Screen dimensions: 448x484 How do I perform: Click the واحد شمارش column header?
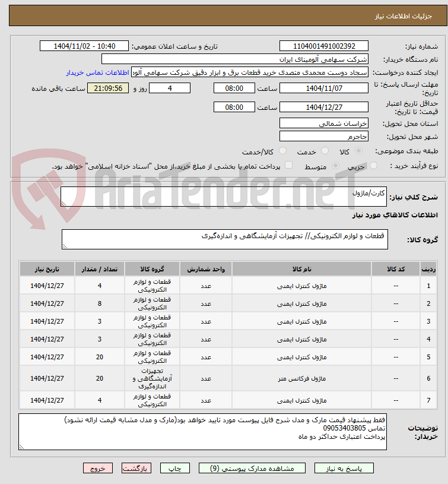click(206, 269)
